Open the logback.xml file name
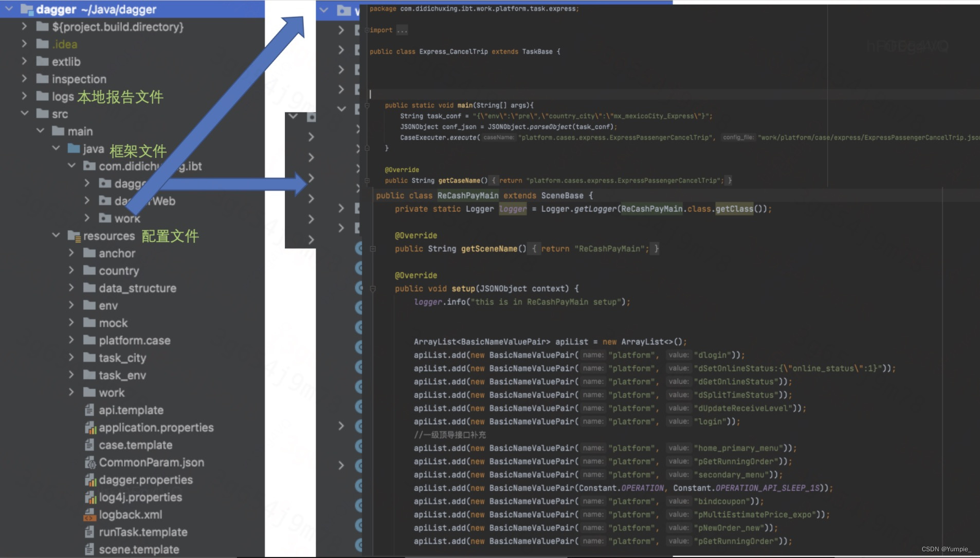The image size is (980, 558). 131,515
